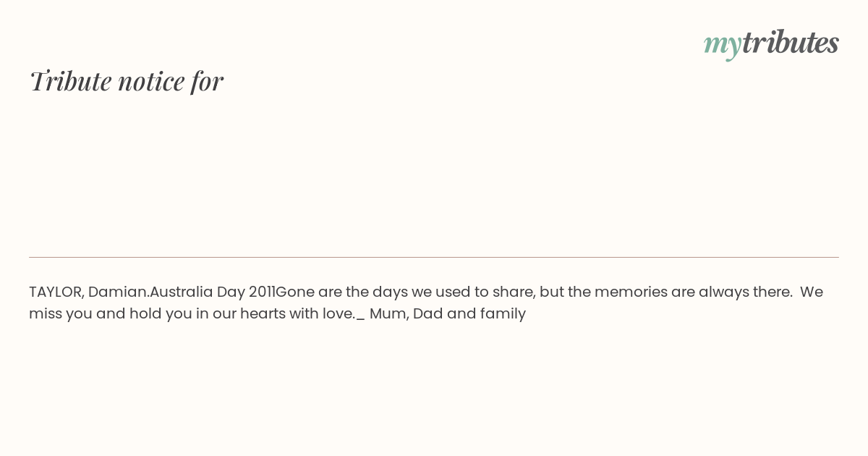Click the green "my" part of logo
The image size is (868, 456).
[x=722, y=44]
